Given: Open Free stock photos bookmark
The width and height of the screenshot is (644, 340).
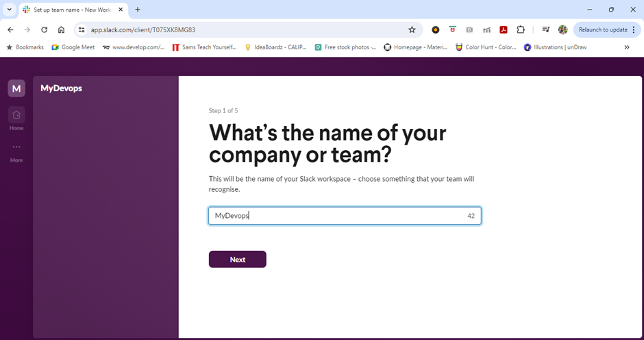Looking at the screenshot, I should 345,47.
